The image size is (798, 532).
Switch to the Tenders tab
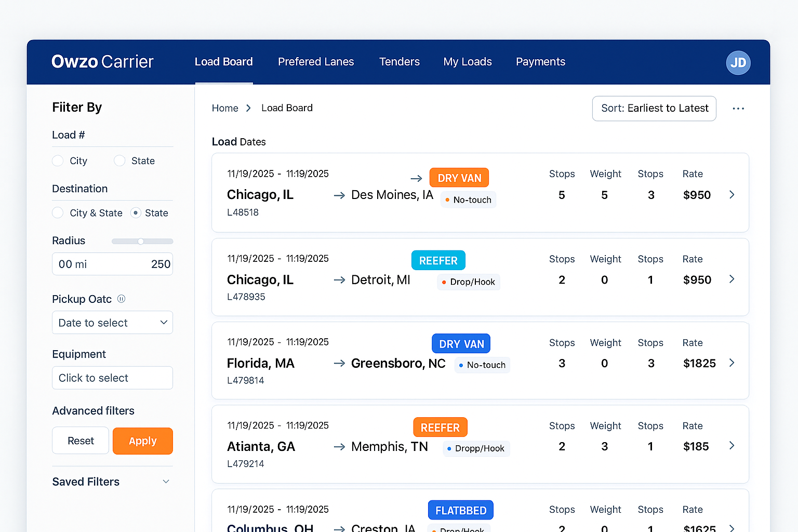399,62
